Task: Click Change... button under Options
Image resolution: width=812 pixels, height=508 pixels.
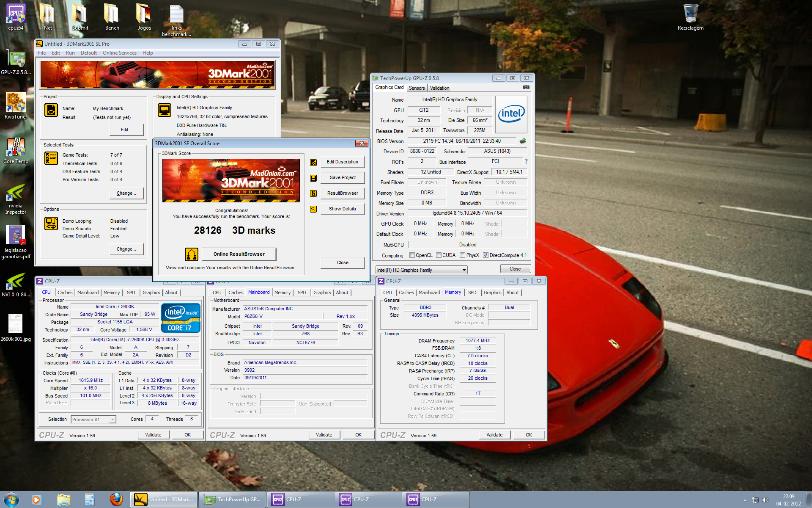Action: tap(126, 249)
